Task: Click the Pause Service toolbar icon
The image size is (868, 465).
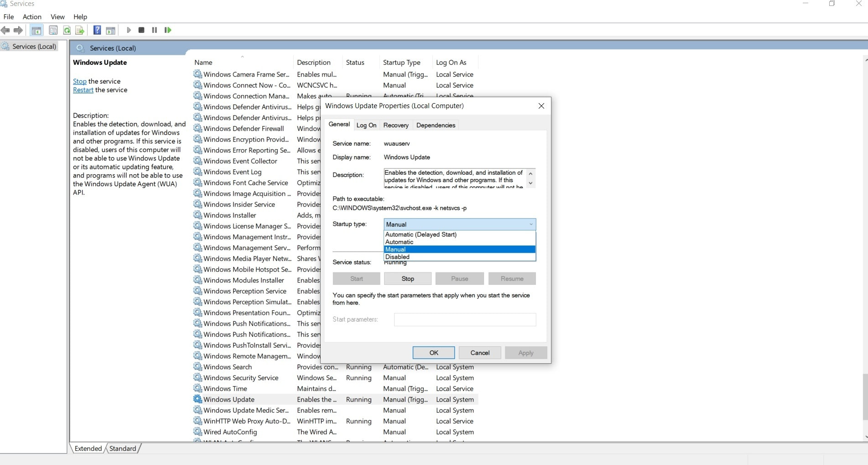Action: [155, 30]
